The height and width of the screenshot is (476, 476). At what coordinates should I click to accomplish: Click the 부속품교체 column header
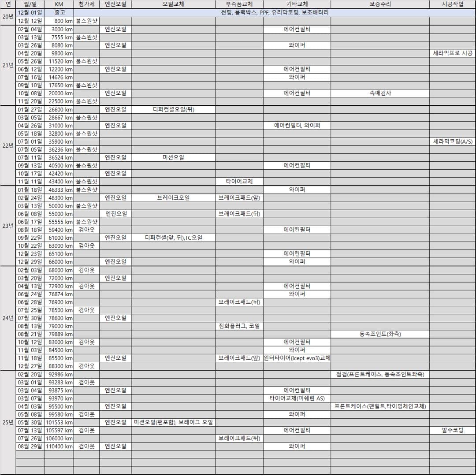coord(239,4)
